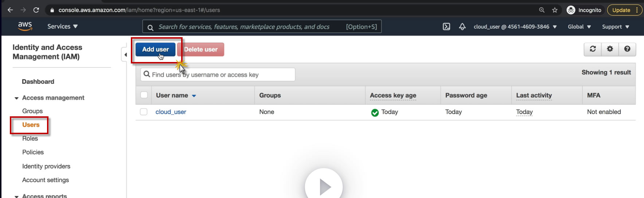Bookmark this page with star icon
644x198 pixels.
555,10
